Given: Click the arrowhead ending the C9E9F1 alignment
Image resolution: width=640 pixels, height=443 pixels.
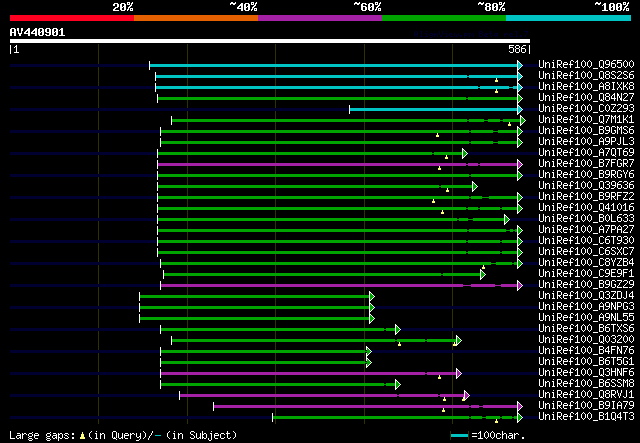Looking at the screenshot, I should (483, 274).
